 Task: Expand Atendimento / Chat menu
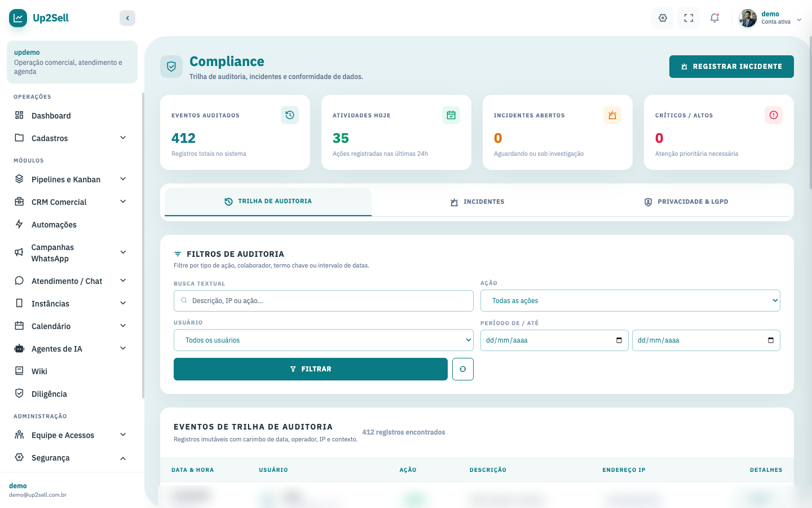pyautogui.click(x=72, y=281)
